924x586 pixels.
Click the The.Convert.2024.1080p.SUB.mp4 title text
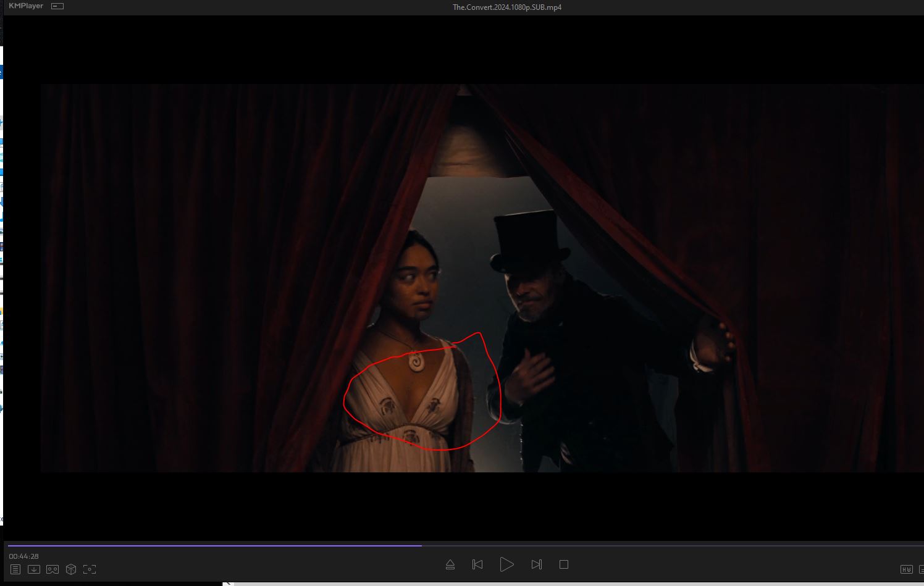tap(506, 7)
